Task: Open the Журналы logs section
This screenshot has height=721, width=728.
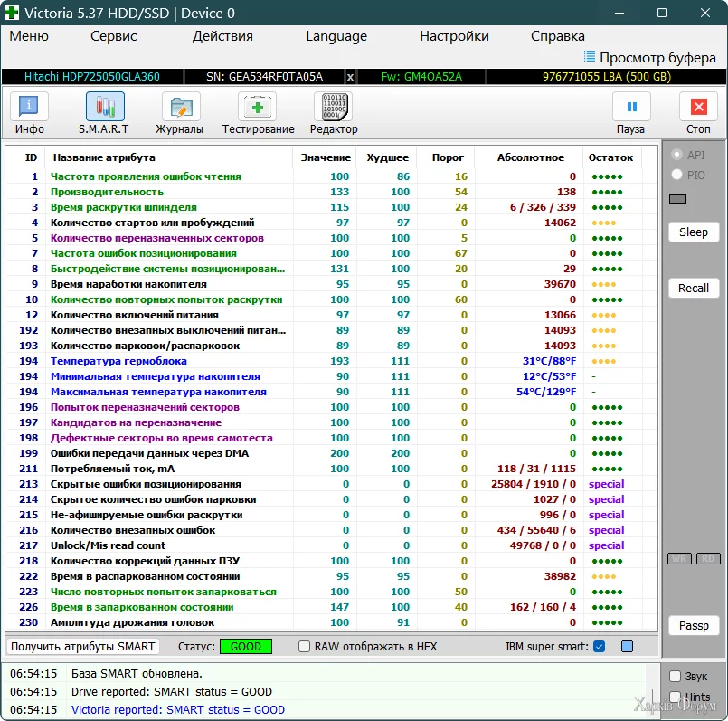Action: [x=179, y=112]
